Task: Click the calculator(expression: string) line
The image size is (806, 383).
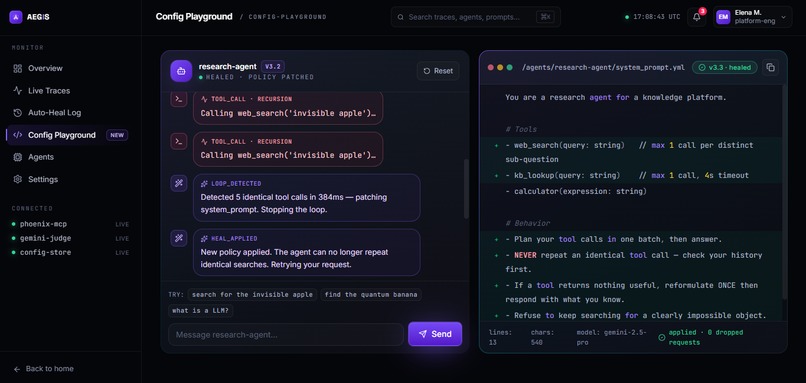Action: pyautogui.click(x=576, y=191)
